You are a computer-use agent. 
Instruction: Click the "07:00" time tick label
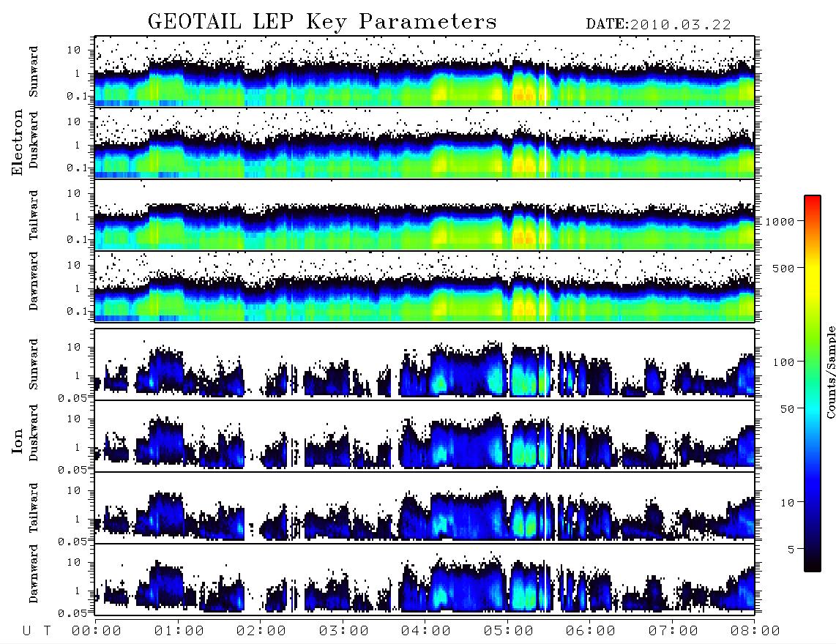pos(673,631)
